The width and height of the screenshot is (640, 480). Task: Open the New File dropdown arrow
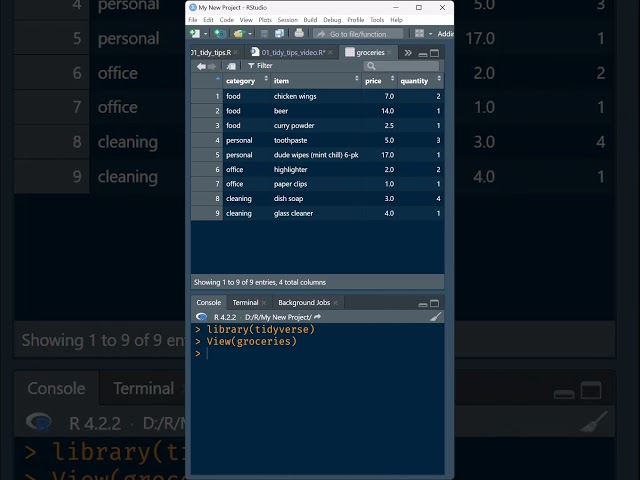point(205,34)
